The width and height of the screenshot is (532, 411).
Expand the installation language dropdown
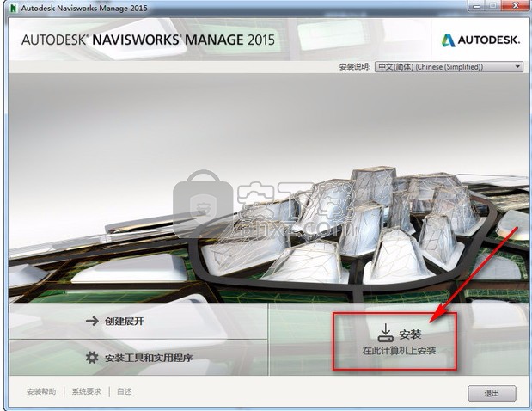tap(449, 66)
